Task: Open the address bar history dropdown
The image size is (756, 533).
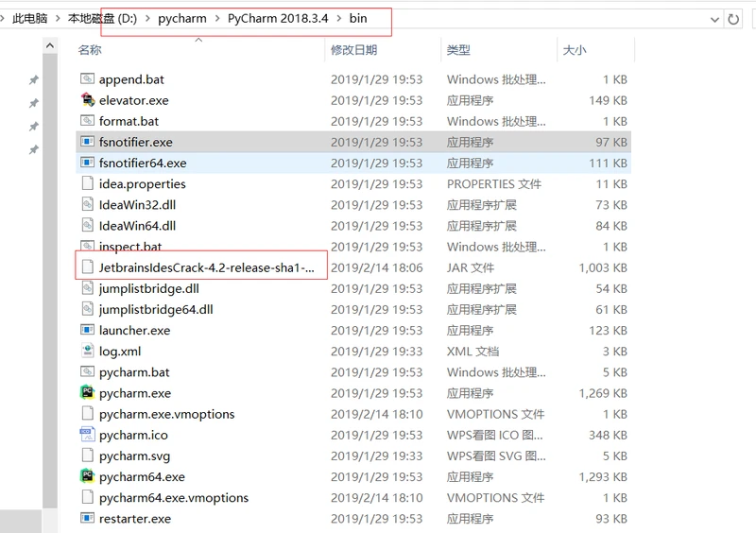Action: (x=712, y=19)
